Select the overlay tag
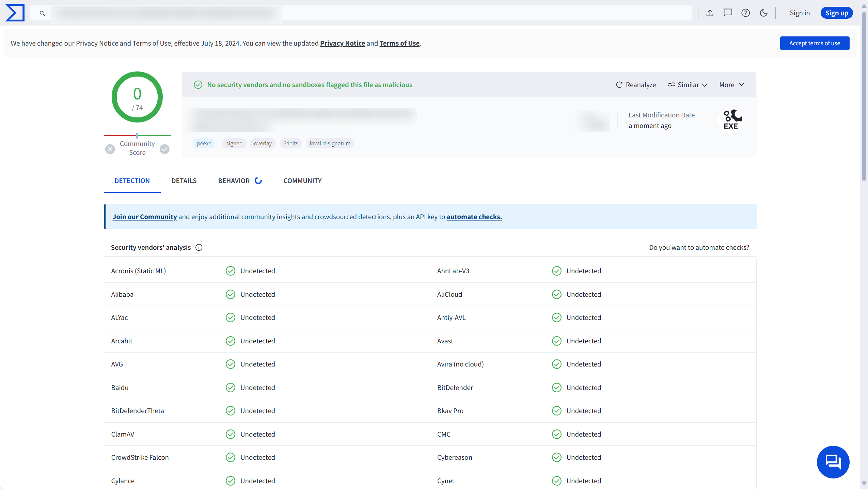868x489 pixels. (263, 143)
